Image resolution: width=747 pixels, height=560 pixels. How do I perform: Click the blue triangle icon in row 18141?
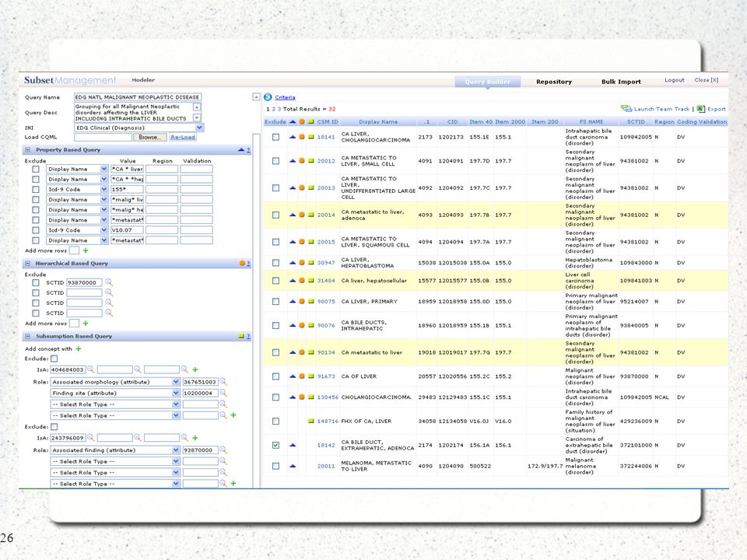click(x=293, y=137)
